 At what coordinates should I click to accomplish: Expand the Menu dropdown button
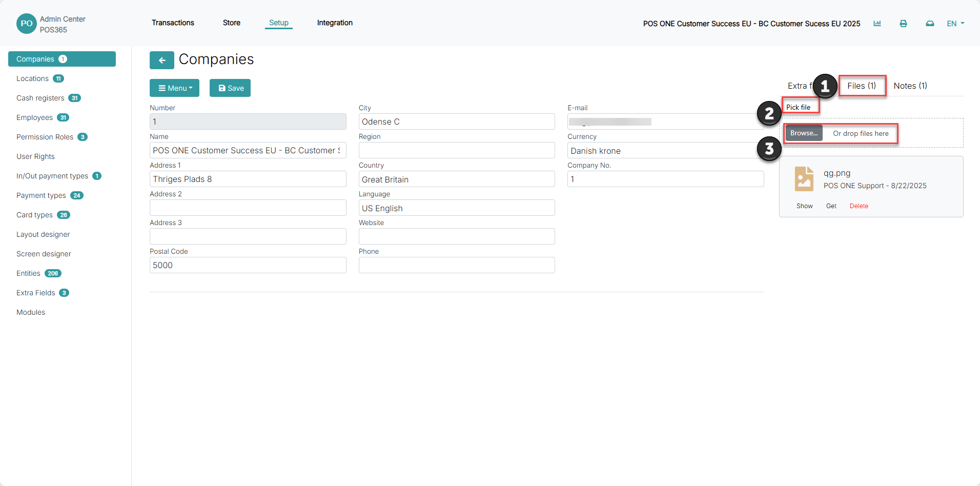[174, 88]
